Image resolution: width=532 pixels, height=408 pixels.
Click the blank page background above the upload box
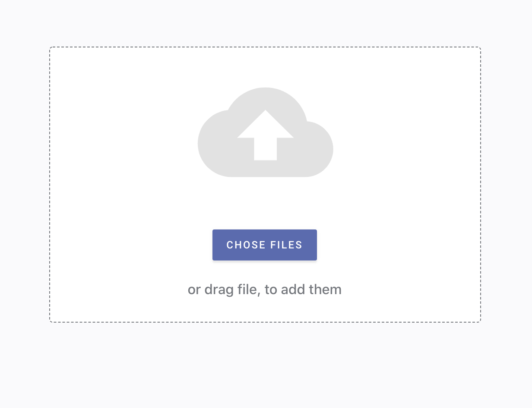click(265, 22)
